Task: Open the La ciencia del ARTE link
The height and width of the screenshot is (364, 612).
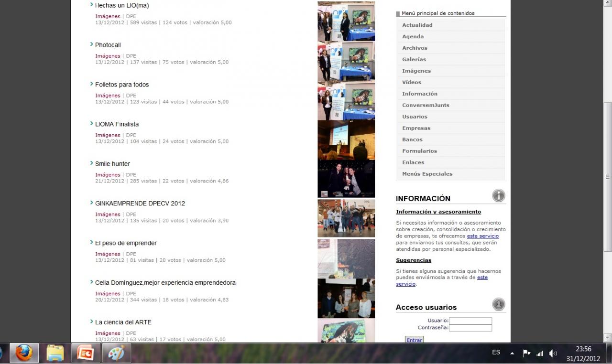Action: pos(123,322)
